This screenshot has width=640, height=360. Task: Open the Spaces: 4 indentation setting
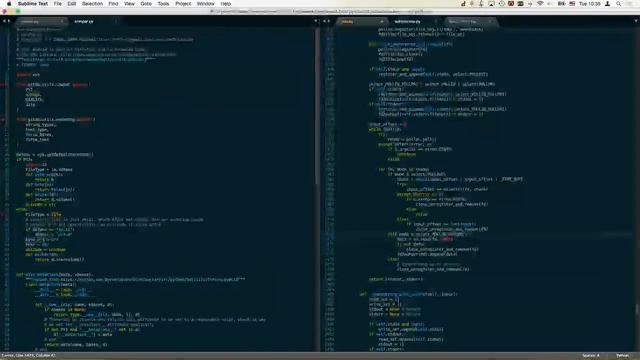(x=591, y=356)
